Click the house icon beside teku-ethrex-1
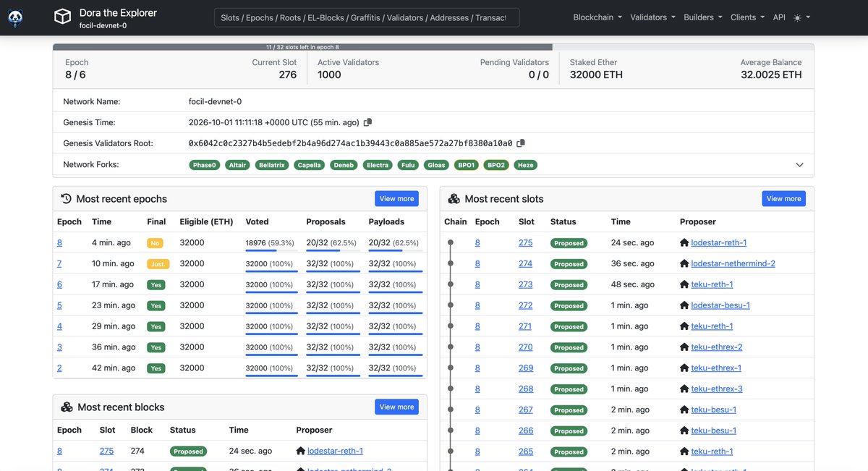Viewport: 868px width, 471px height. pos(684,368)
